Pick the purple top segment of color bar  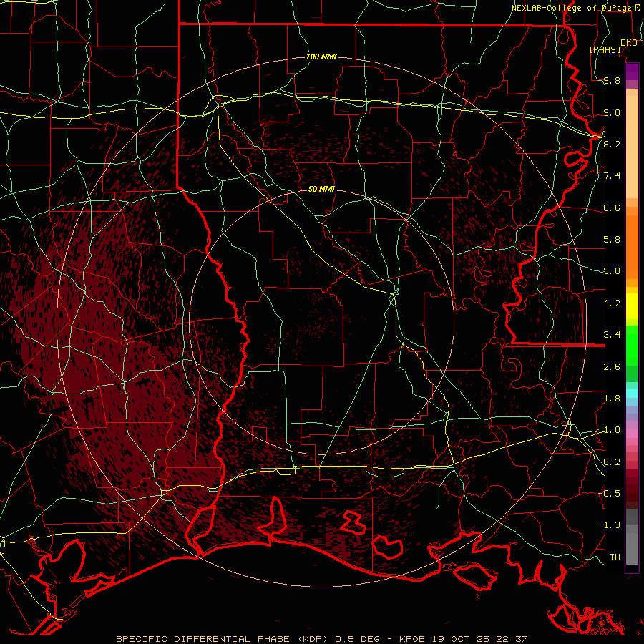632,72
